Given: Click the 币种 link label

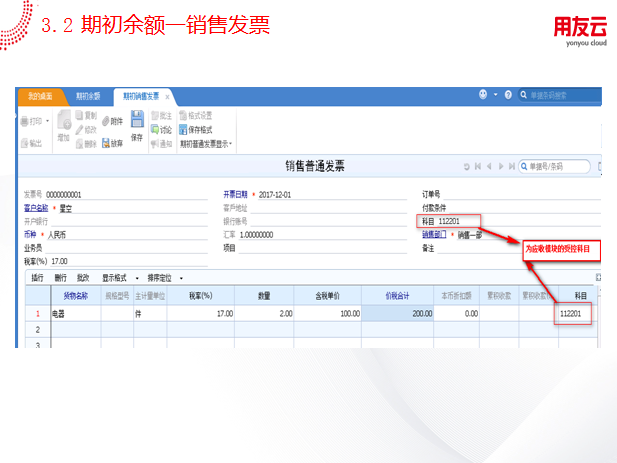Looking at the screenshot, I should (x=30, y=235).
